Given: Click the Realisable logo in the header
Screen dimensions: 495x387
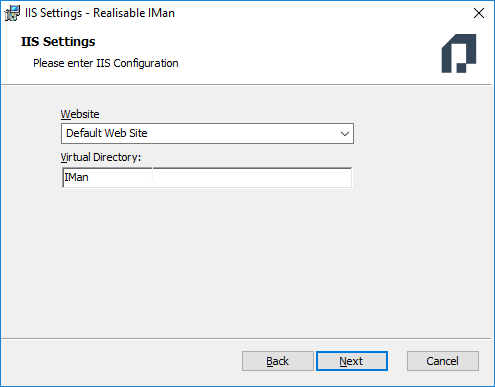Looking at the screenshot, I should (459, 53).
